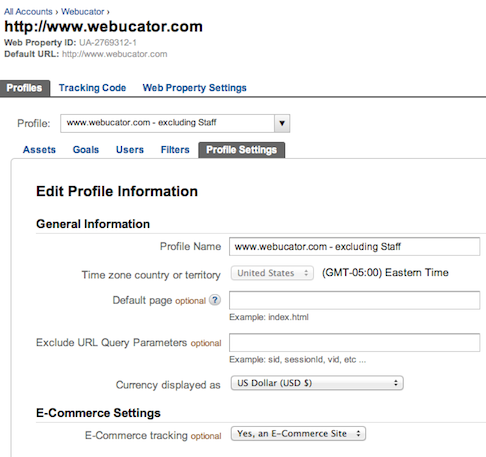Expand the Time zone country United States selector
The image size is (486, 457).
272,273
